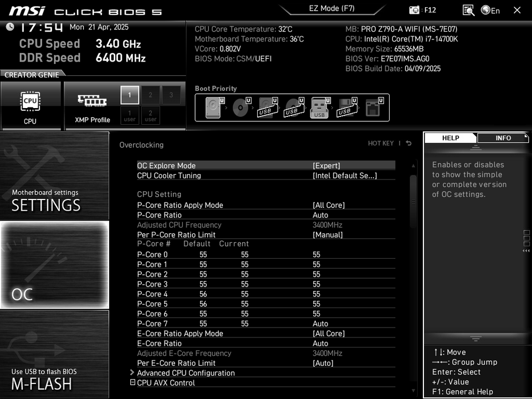This screenshot has height=399, width=532.
Task: Edit the E-Core Ratio Auto field
Action: 320,343
